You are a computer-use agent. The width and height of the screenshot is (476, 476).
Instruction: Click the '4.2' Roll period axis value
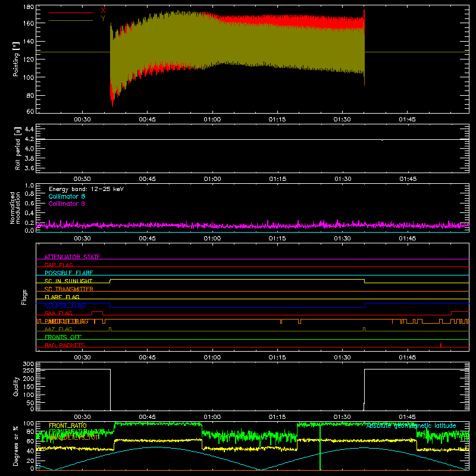[x=29, y=139]
